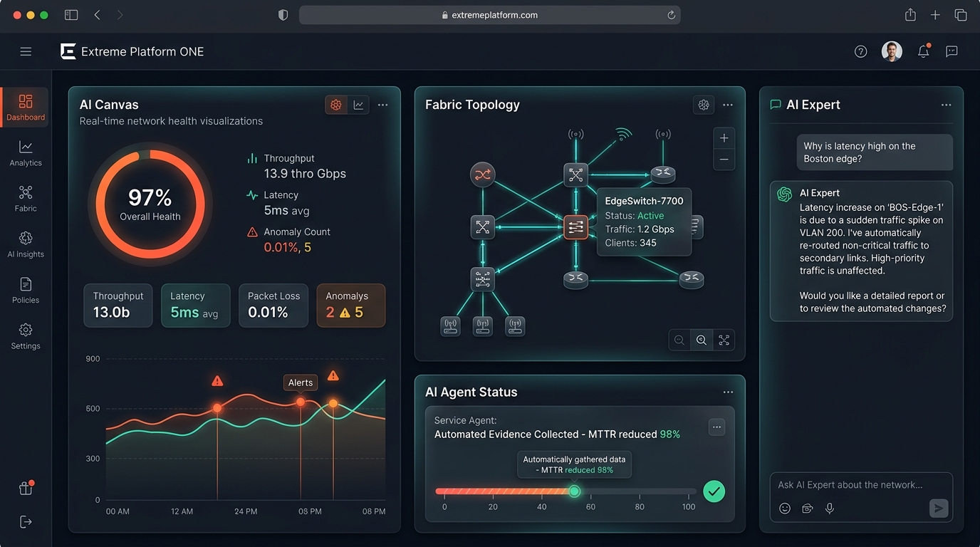980x547 pixels.
Task: Open a new browser tab
Action: click(x=935, y=15)
